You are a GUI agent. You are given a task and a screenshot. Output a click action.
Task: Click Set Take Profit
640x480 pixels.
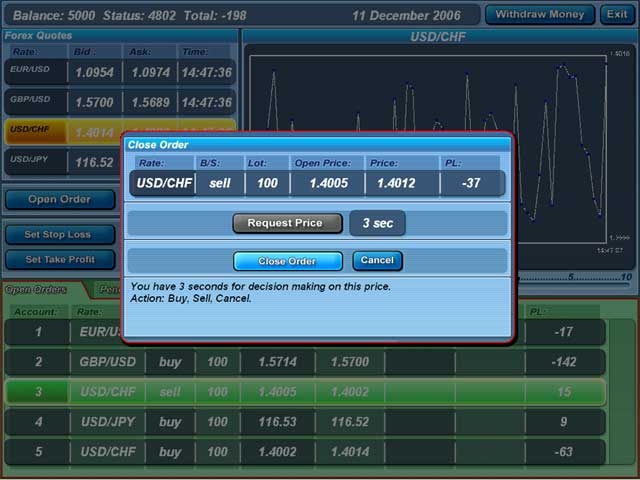tap(59, 260)
